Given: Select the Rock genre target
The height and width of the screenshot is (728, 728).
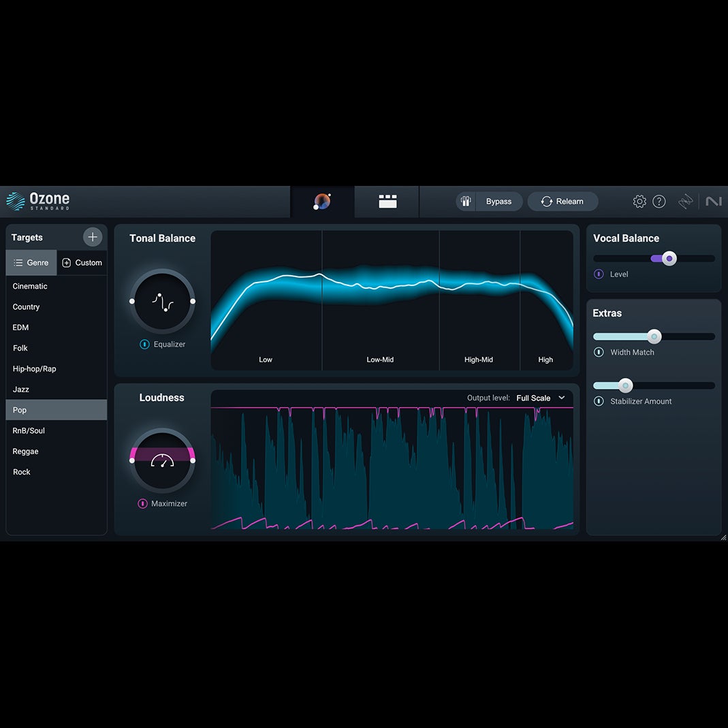Looking at the screenshot, I should 56,472.
